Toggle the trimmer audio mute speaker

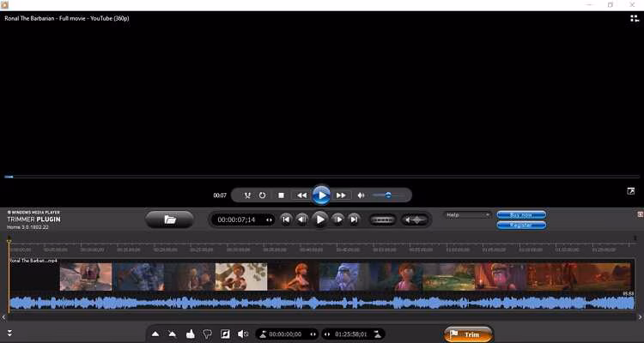click(x=243, y=334)
